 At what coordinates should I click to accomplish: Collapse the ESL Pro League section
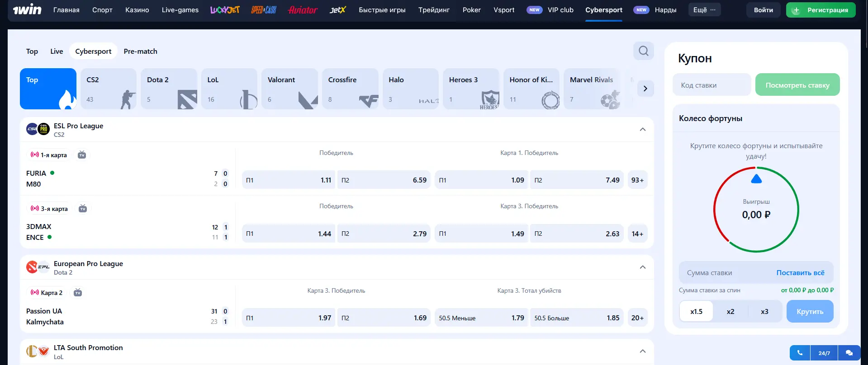(x=642, y=130)
